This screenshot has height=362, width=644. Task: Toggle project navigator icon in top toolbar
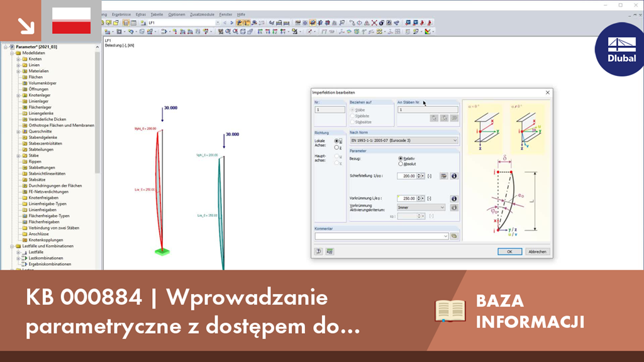coord(126,23)
